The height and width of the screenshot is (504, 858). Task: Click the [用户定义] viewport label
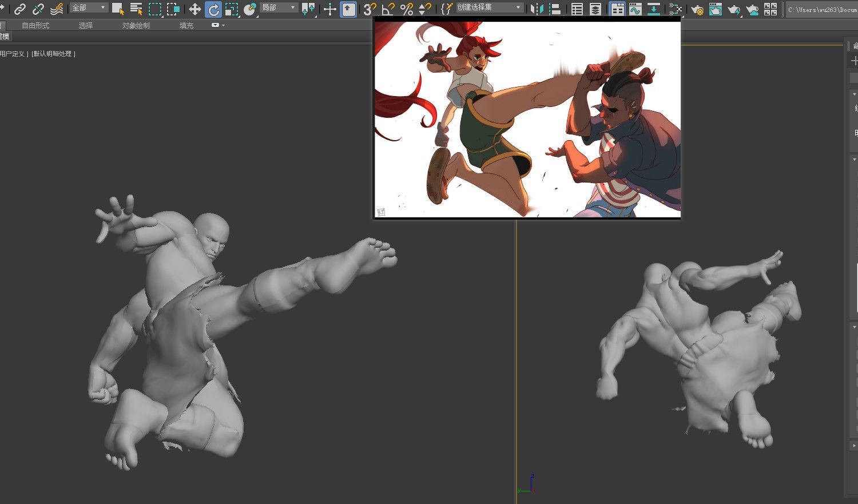point(14,54)
